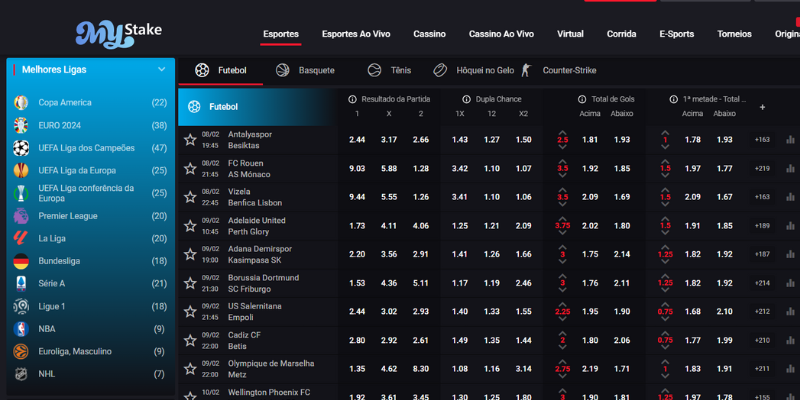Decrease goals line 3.5 for FC Rouen match

[563, 176]
